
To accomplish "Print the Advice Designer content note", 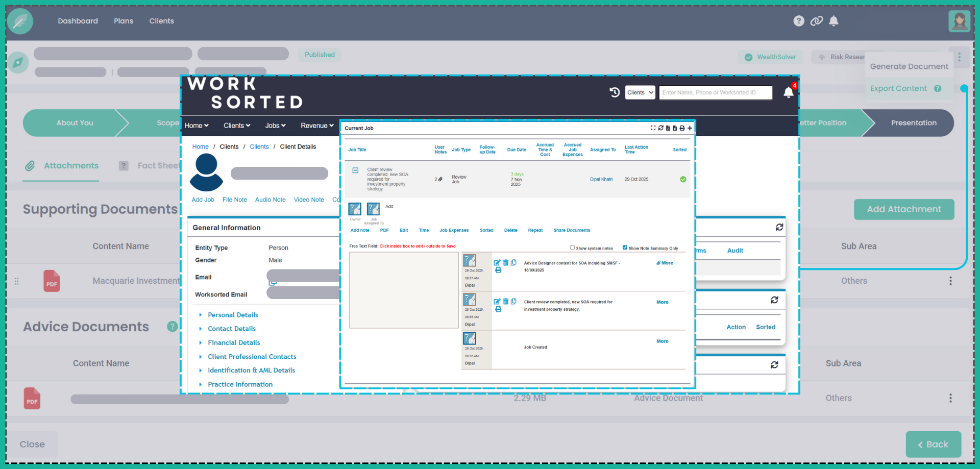I will tap(498, 270).
